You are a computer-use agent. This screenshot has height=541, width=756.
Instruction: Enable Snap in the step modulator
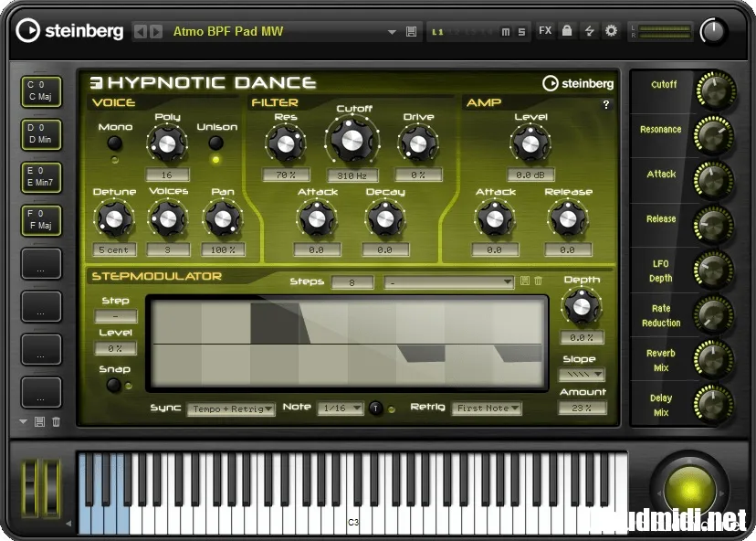pyautogui.click(x=113, y=385)
